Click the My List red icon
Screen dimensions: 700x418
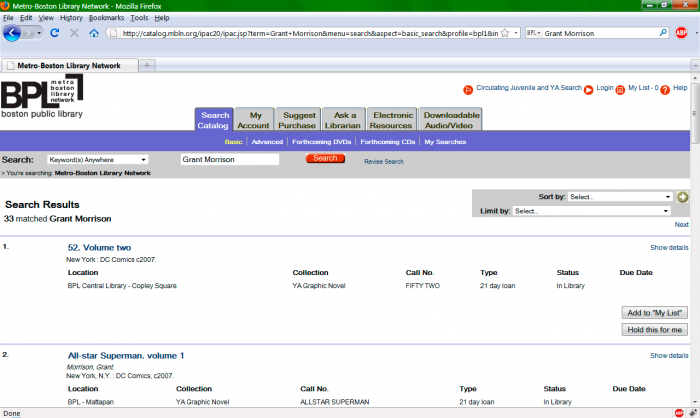click(x=620, y=90)
